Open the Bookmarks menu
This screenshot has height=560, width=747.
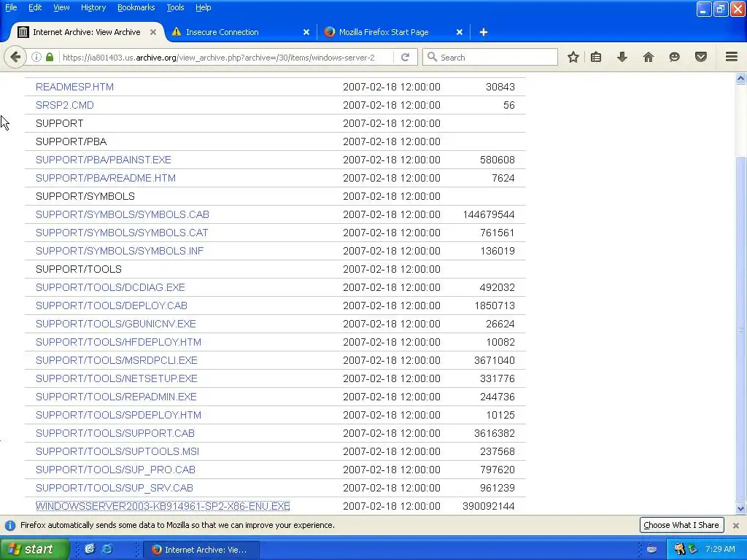pyautogui.click(x=136, y=7)
